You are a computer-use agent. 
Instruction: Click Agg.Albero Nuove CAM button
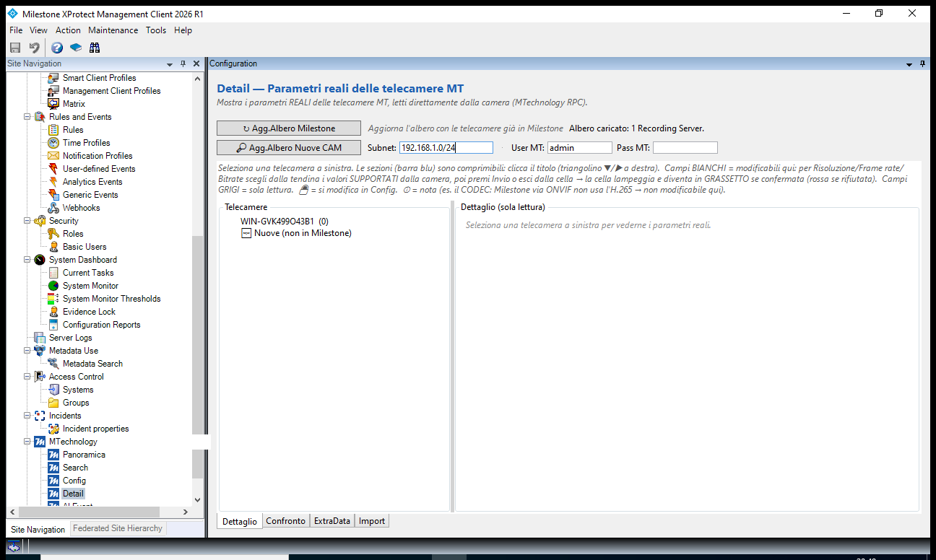[289, 147]
